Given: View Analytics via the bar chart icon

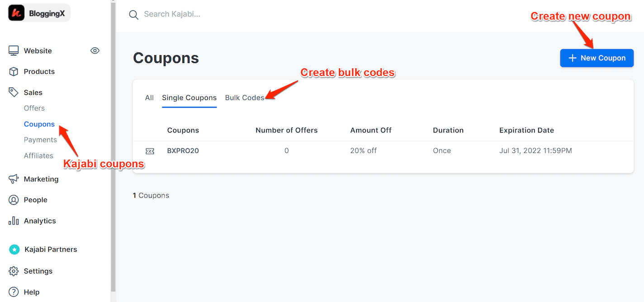Looking at the screenshot, I should [14, 221].
